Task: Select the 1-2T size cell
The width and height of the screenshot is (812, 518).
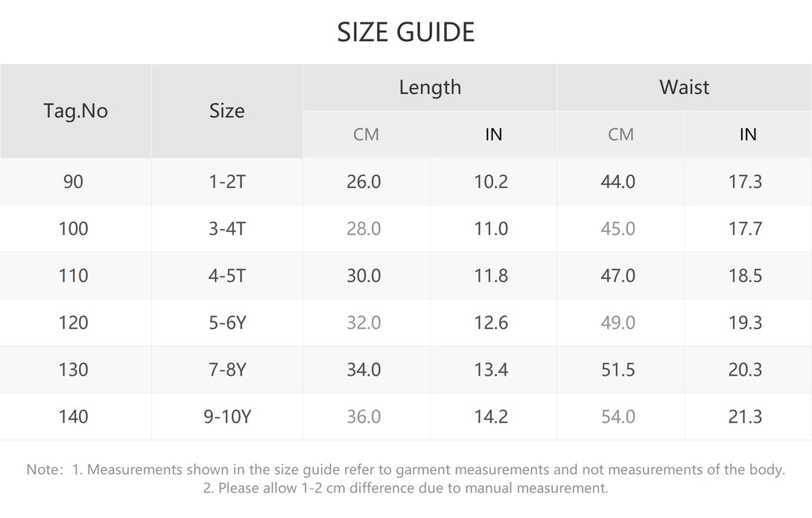Action: click(226, 182)
